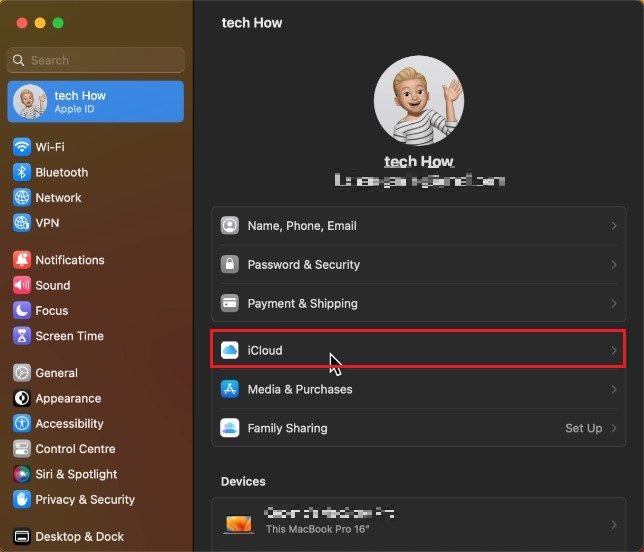Image resolution: width=644 pixels, height=552 pixels.
Task: Click the iCloud cloud icon
Action: pyautogui.click(x=230, y=350)
